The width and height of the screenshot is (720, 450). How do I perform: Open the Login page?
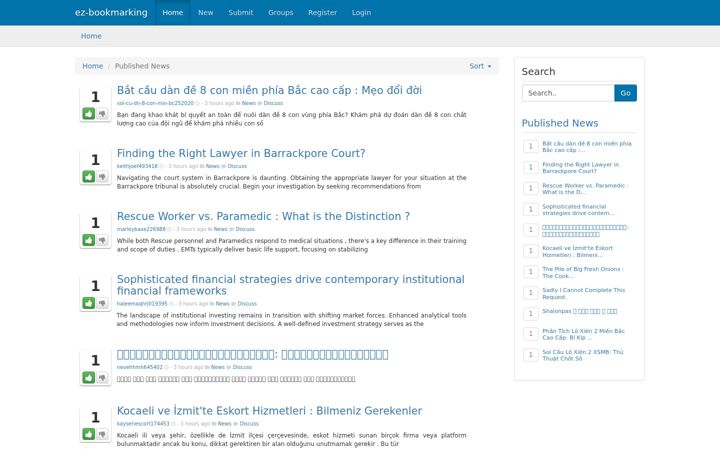point(361,12)
